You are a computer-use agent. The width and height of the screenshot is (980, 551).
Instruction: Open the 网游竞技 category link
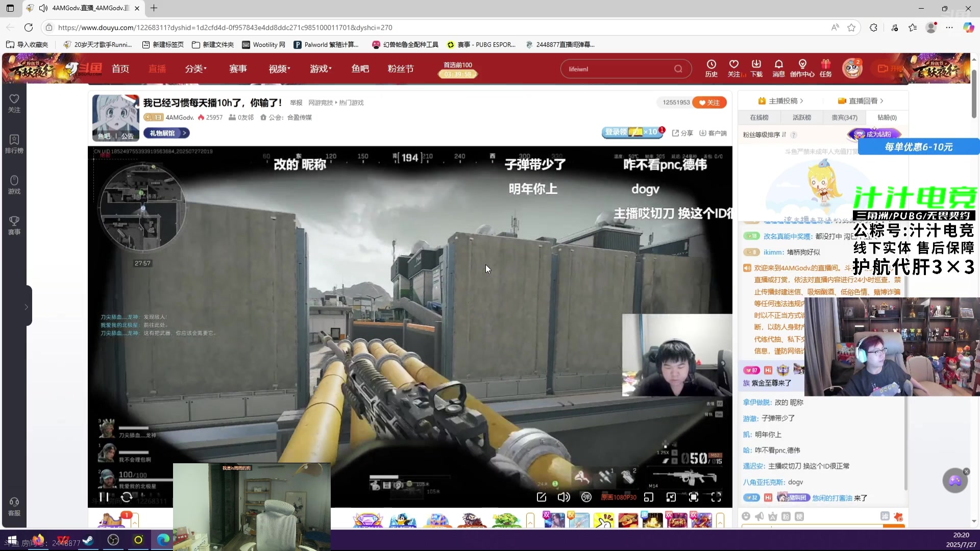pyautogui.click(x=321, y=103)
